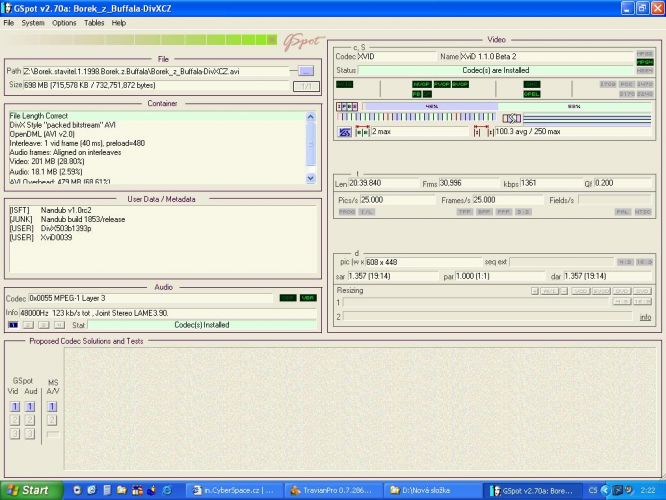Click the Frames/s 25.000 field
666x500 pixels.
507,200
